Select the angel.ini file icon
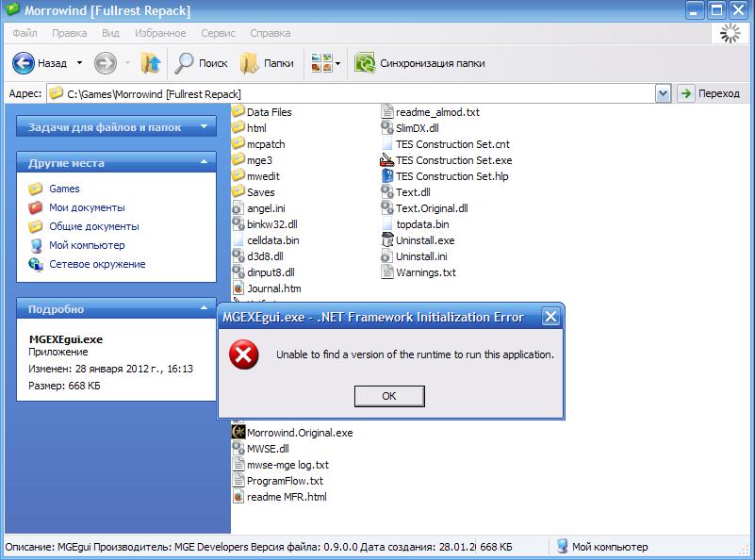The image size is (755, 560). (x=238, y=208)
